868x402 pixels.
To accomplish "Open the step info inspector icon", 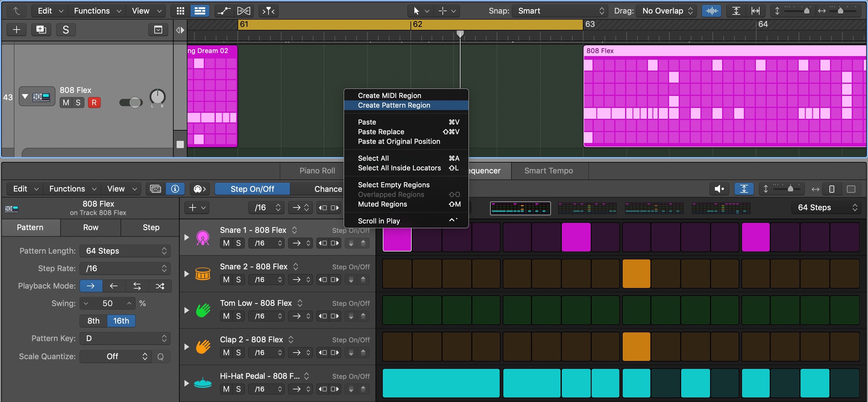I will 175,188.
